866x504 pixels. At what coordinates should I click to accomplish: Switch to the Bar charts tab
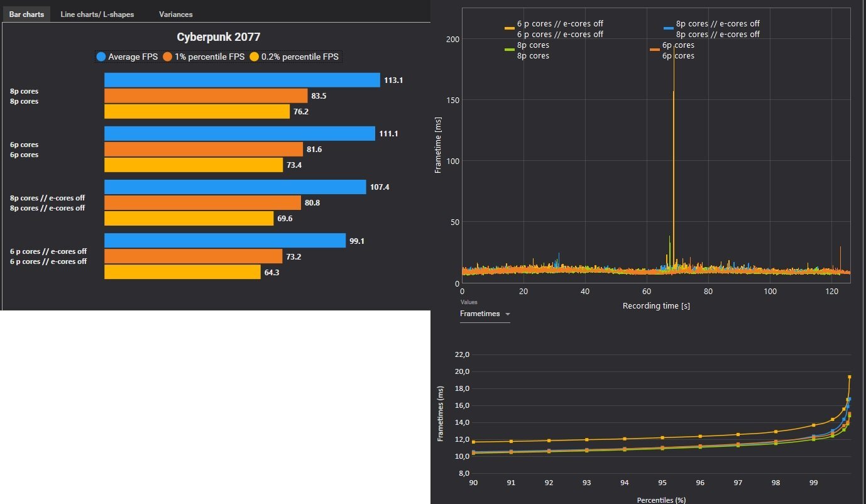pyautogui.click(x=26, y=14)
